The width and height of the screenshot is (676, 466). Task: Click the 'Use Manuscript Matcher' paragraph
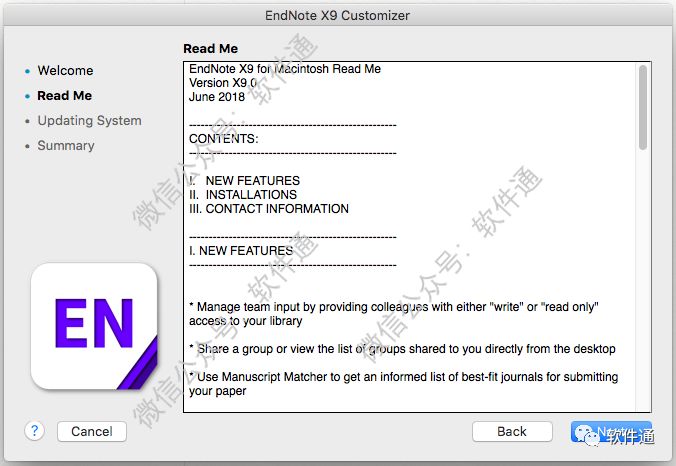(x=404, y=384)
